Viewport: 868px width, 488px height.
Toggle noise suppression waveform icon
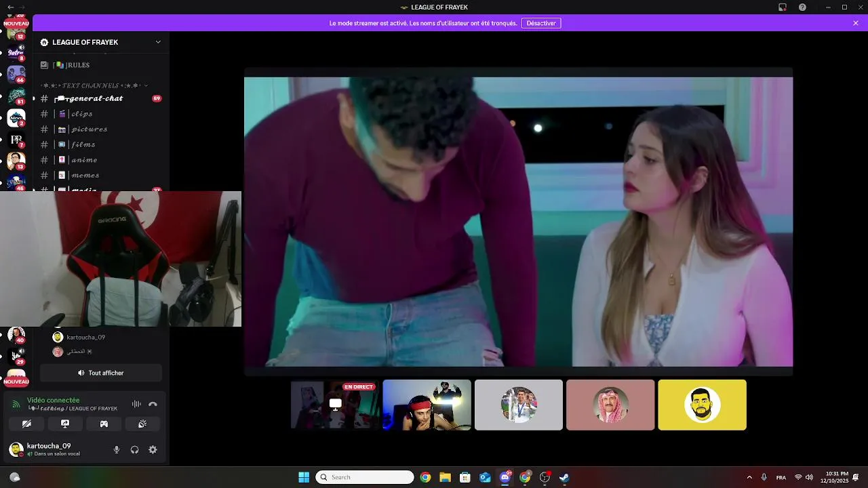[136, 404]
